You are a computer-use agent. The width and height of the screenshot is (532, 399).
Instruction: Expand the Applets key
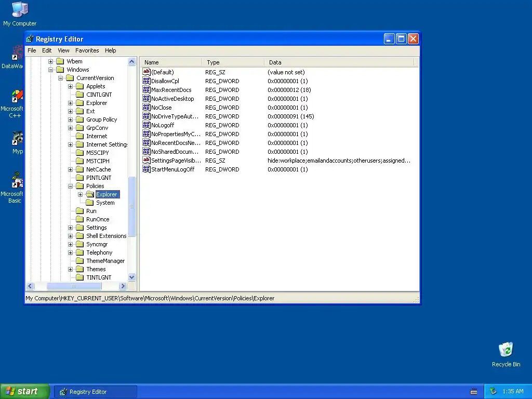coord(70,86)
